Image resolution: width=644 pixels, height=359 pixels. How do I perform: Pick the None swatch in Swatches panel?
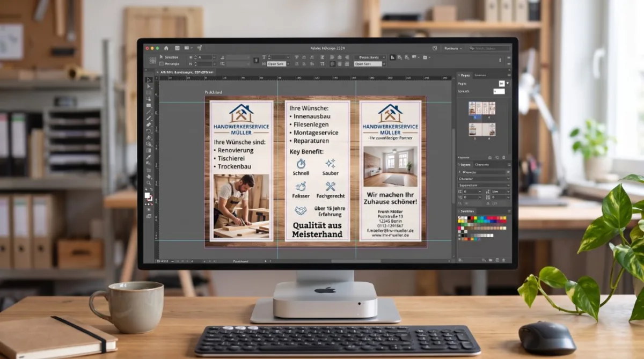pos(459,217)
